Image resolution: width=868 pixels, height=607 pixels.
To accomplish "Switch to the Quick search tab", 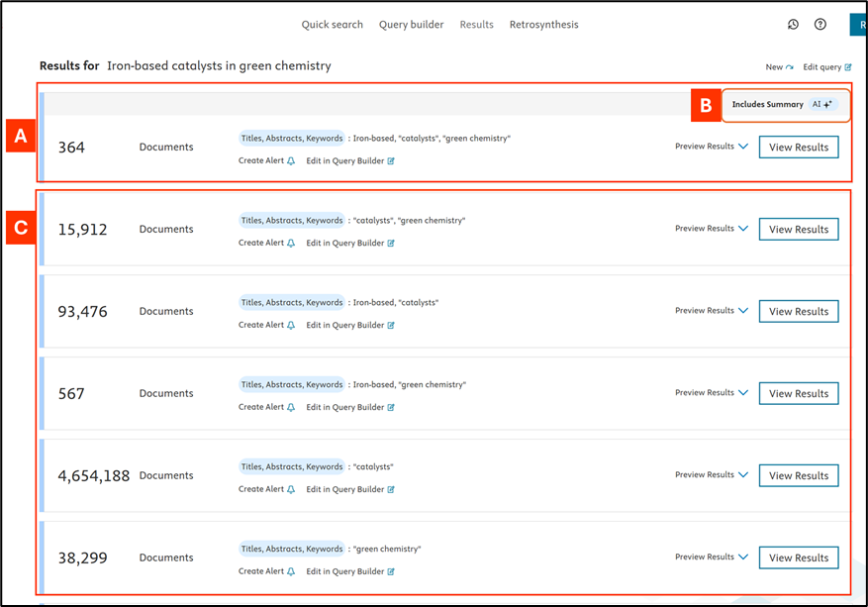I will pos(332,25).
